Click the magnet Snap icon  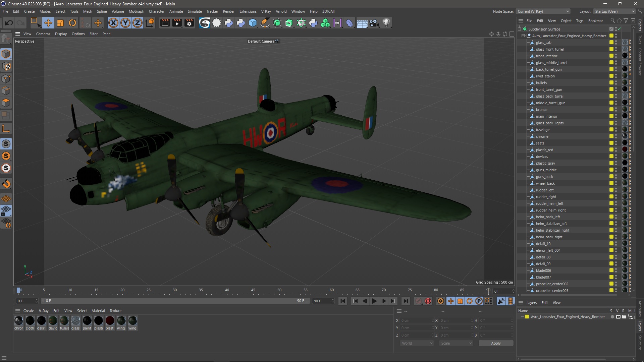(x=6, y=184)
